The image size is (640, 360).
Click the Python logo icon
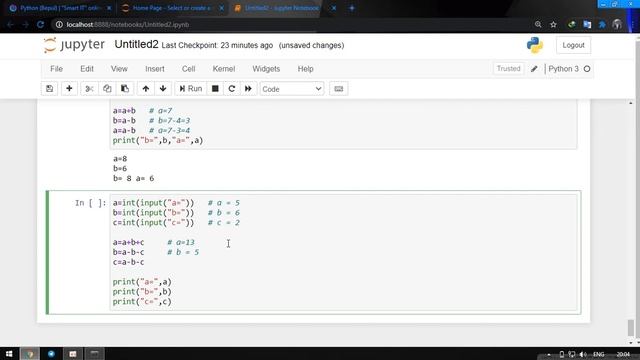pyautogui.click(x=535, y=45)
